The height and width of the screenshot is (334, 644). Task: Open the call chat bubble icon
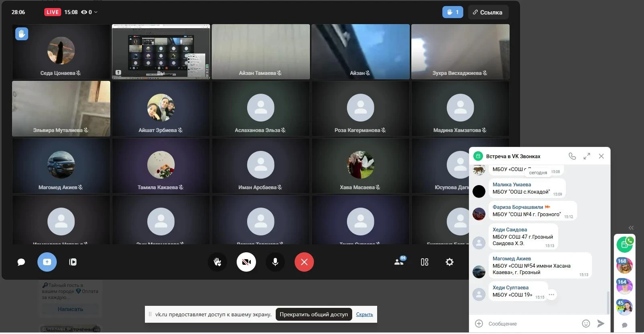pos(21,262)
